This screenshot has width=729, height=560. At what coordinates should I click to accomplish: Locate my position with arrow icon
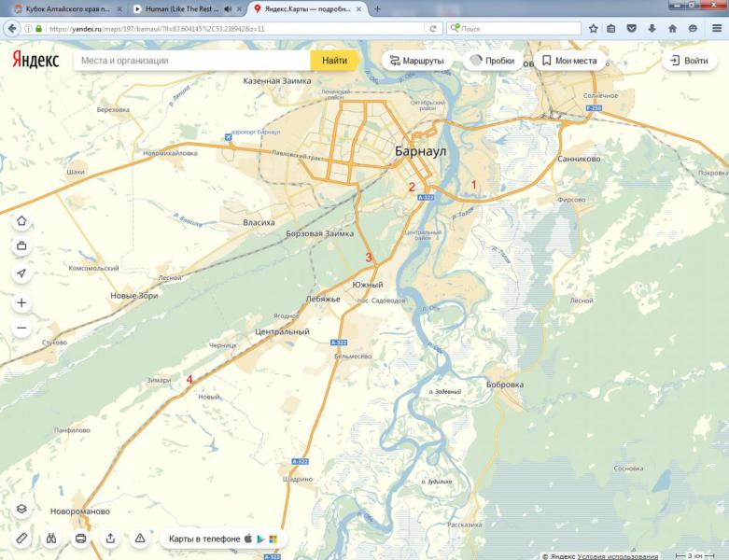tap(21, 273)
